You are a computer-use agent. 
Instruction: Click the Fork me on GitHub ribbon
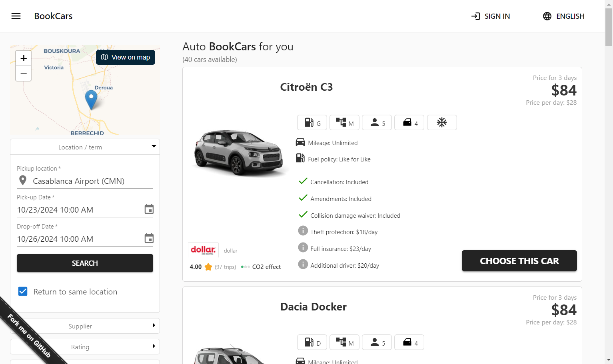click(x=29, y=336)
